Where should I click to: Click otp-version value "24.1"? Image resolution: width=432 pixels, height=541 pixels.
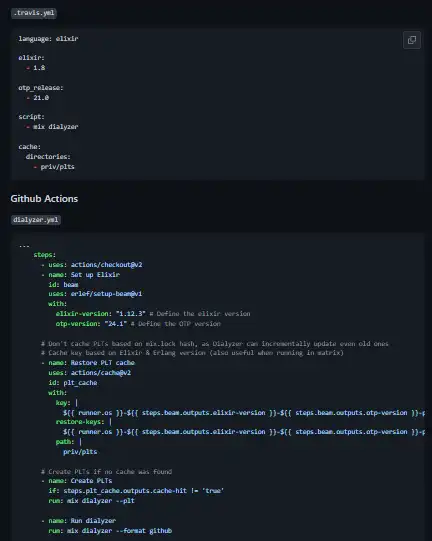(x=116, y=324)
